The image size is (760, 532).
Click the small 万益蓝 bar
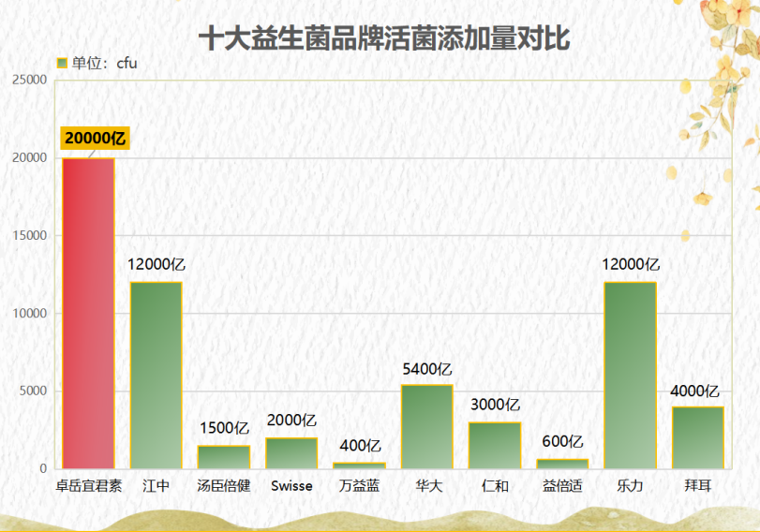[x=359, y=466]
